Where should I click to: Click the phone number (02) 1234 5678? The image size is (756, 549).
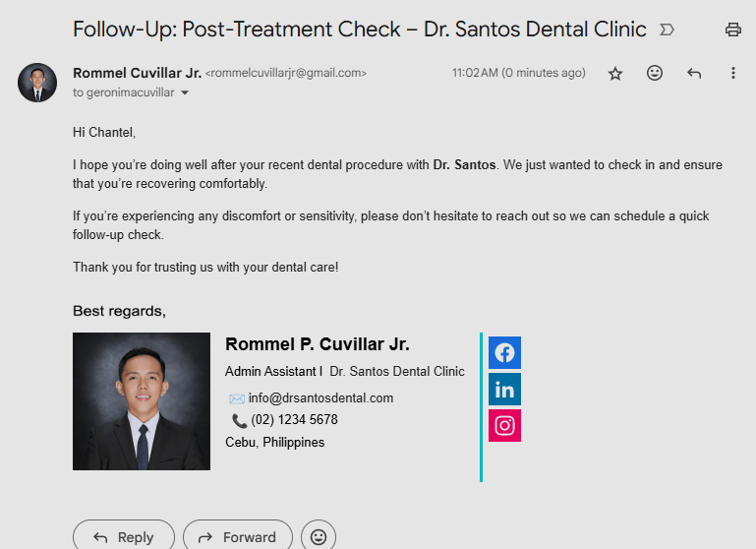pos(294,420)
